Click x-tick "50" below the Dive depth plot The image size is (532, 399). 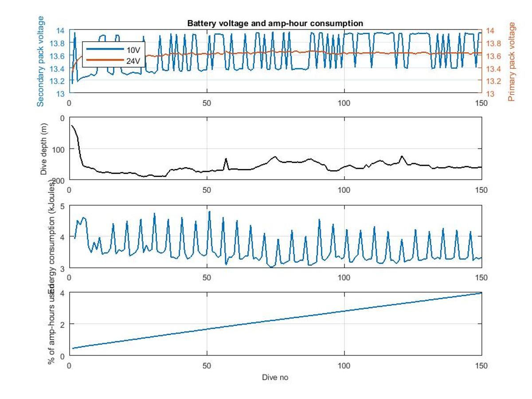click(207, 190)
